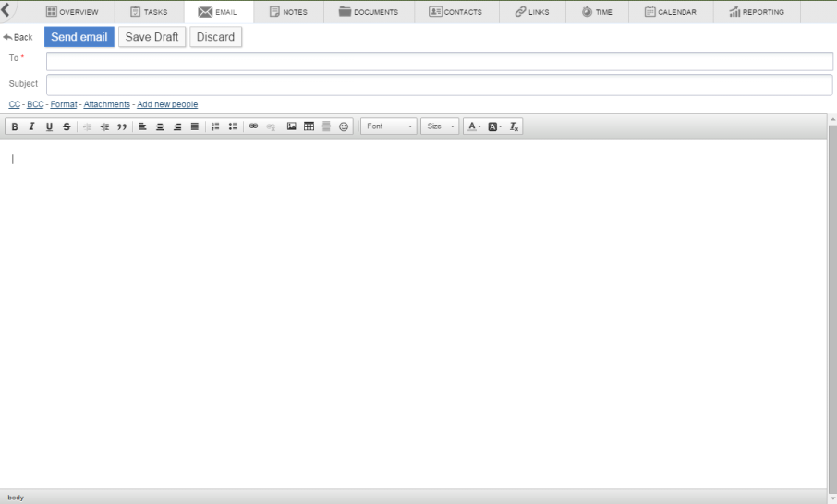Insert a bulleted list
837x504 pixels.
(x=233, y=126)
